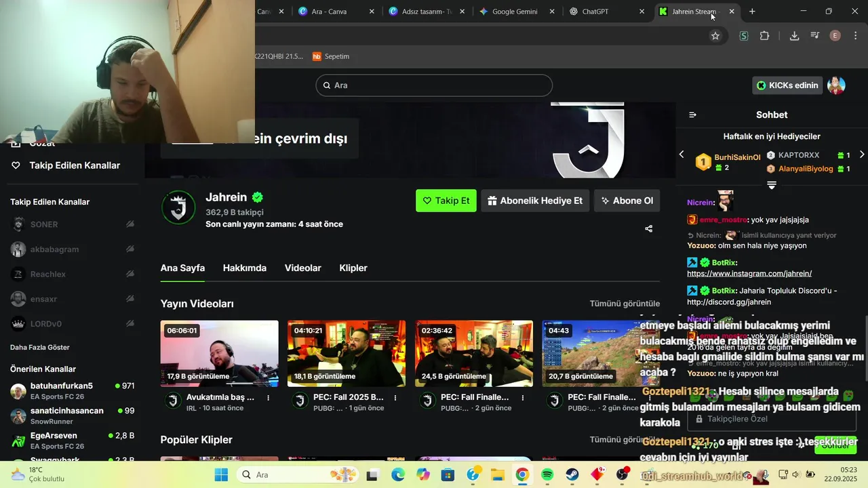Click the Abone Ol subscribe button
The width and height of the screenshot is (868, 488).
coord(627,201)
